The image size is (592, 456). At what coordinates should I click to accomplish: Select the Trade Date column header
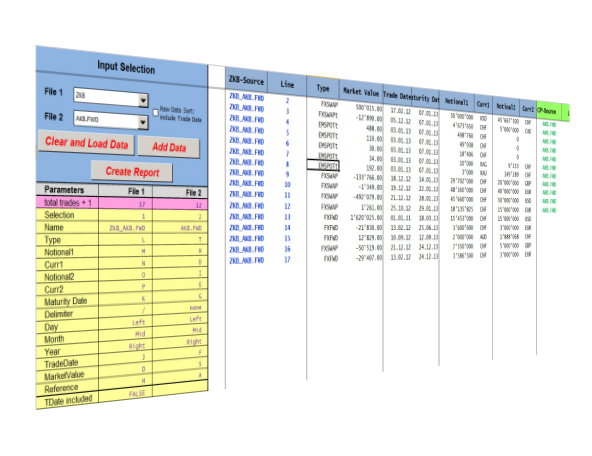click(397, 96)
